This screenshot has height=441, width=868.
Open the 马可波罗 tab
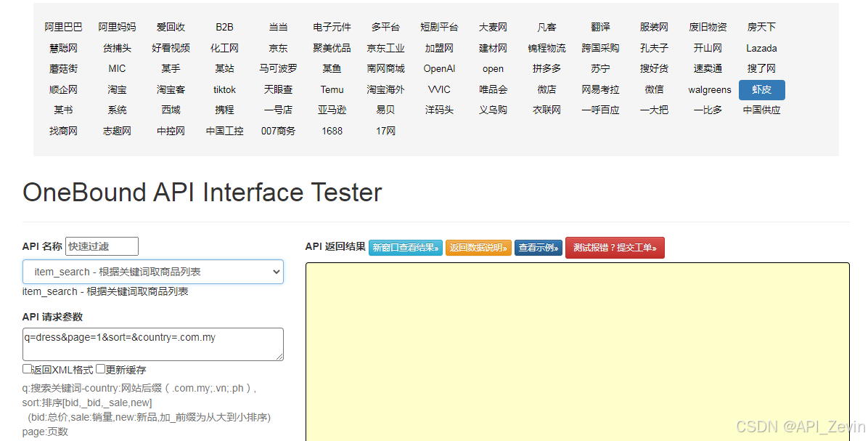click(278, 69)
